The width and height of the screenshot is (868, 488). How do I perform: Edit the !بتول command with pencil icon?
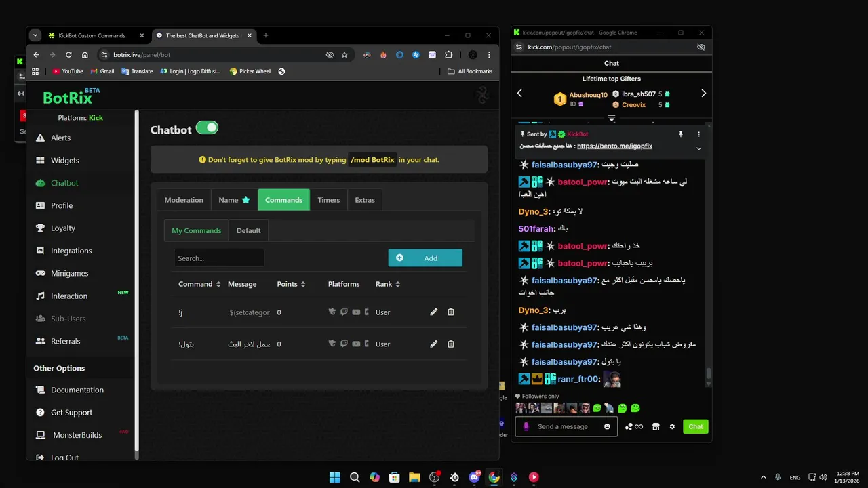[434, 344]
